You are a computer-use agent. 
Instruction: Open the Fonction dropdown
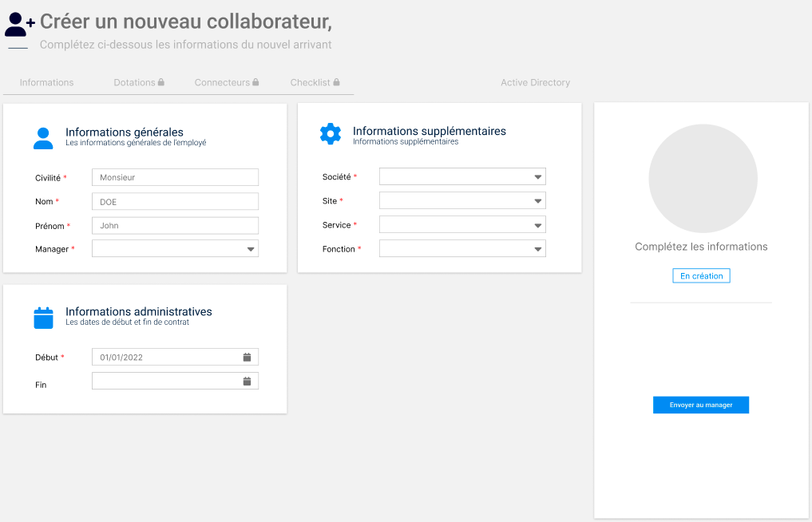(x=538, y=248)
